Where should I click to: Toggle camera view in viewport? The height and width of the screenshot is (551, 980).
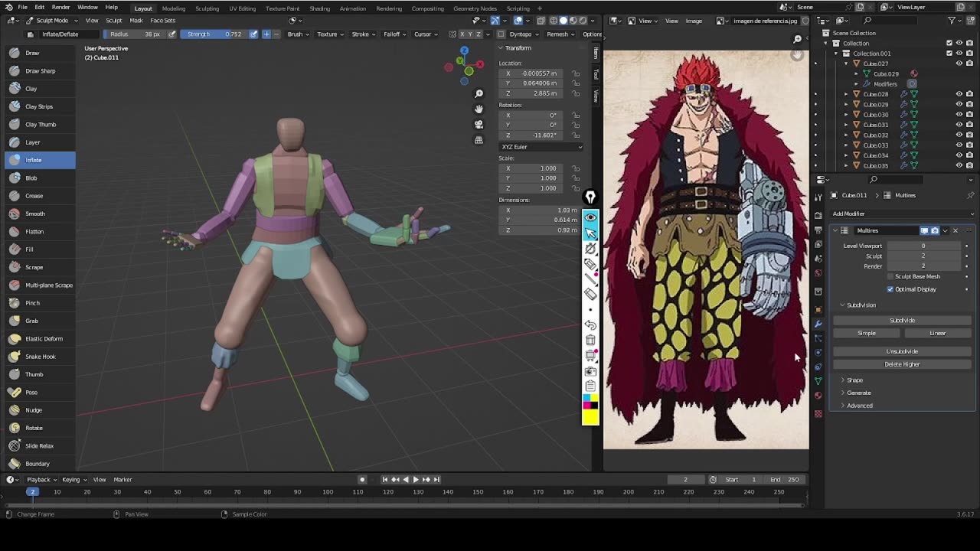point(479,124)
